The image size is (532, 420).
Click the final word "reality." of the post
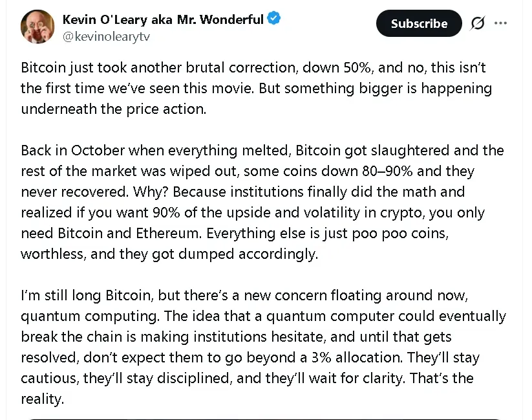pyautogui.click(x=43, y=399)
